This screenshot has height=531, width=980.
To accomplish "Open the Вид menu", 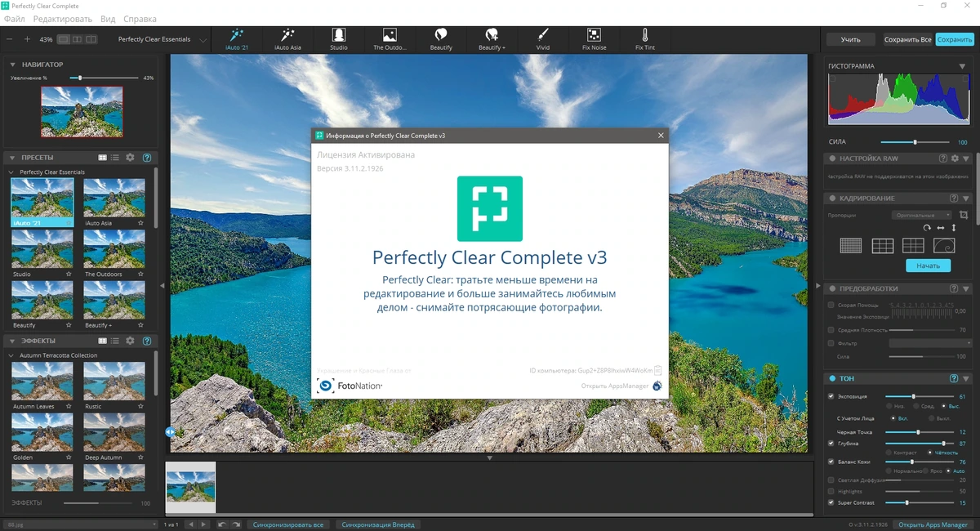I will [x=108, y=19].
